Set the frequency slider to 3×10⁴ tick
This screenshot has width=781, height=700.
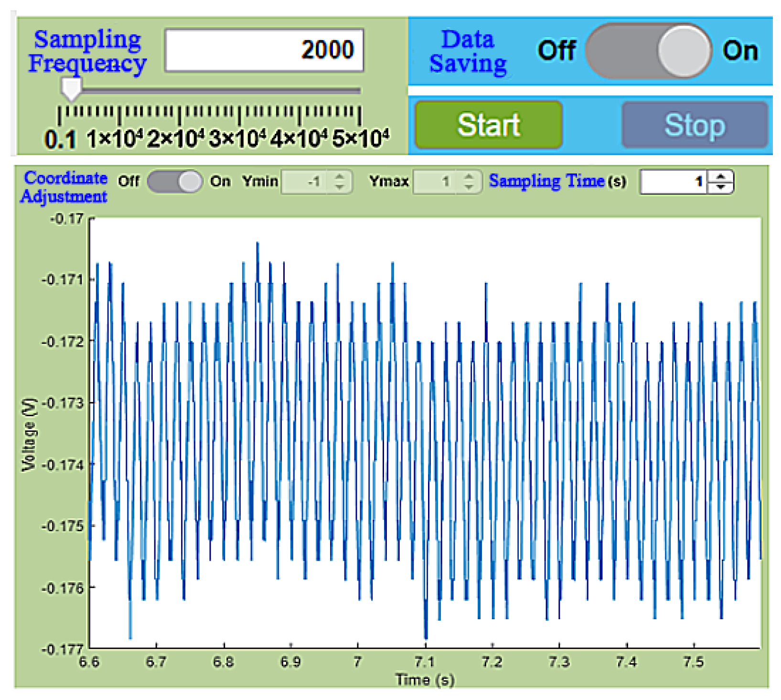[240, 90]
